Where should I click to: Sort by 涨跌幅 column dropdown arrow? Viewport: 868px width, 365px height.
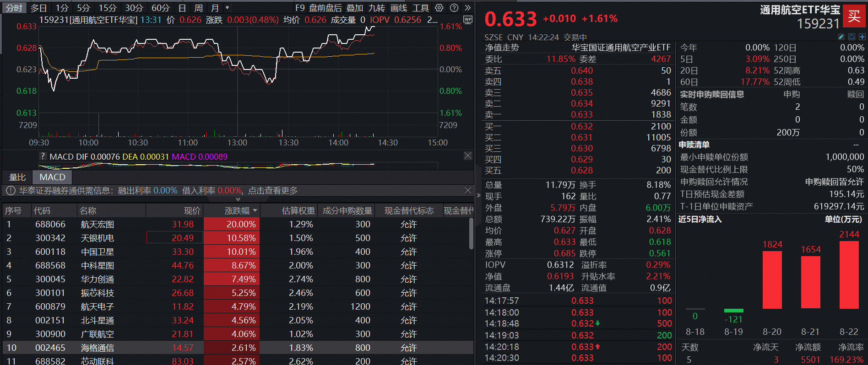tap(255, 211)
